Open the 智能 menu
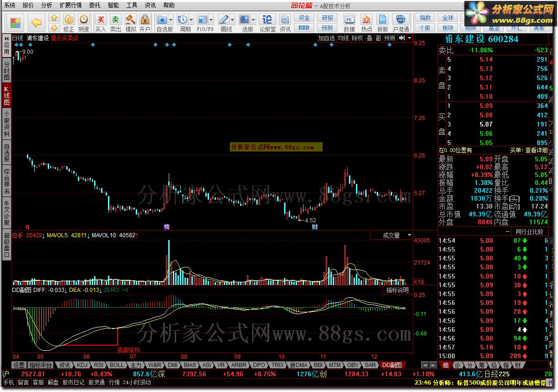The image size is (558, 392). coord(113,6)
